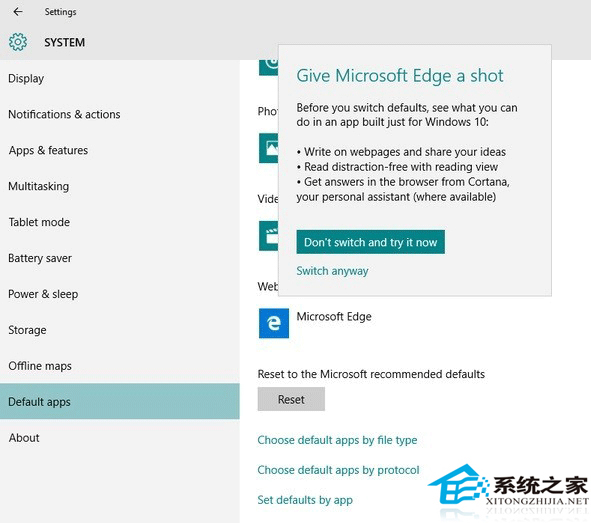Click the Microsoft Edge browser icon
This screenshot has height=523, width=591.
(x=274, y=323)
